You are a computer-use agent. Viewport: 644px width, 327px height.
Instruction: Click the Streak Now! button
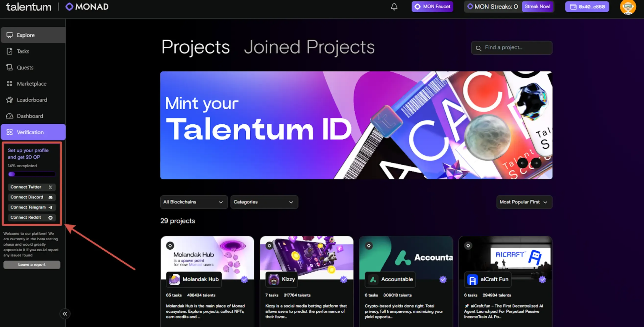click(x=537, y=7)
